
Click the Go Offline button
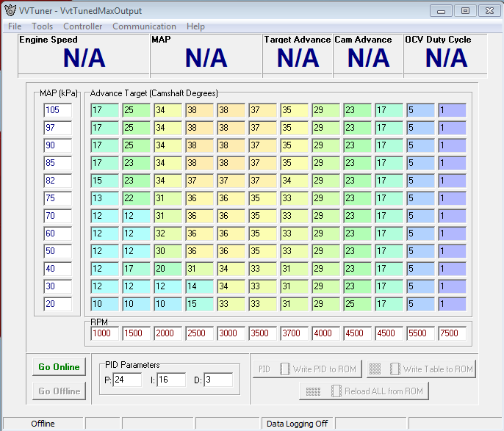coord(59,391)
